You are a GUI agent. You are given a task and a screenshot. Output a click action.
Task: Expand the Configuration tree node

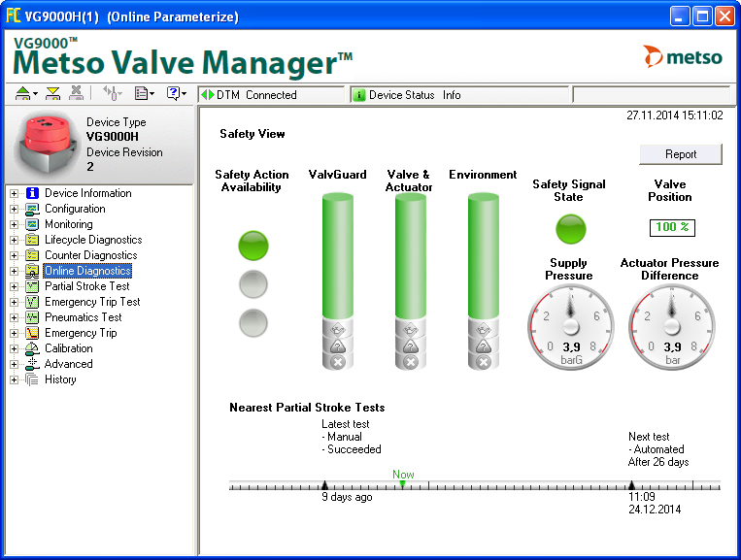(x=14, y=209)
